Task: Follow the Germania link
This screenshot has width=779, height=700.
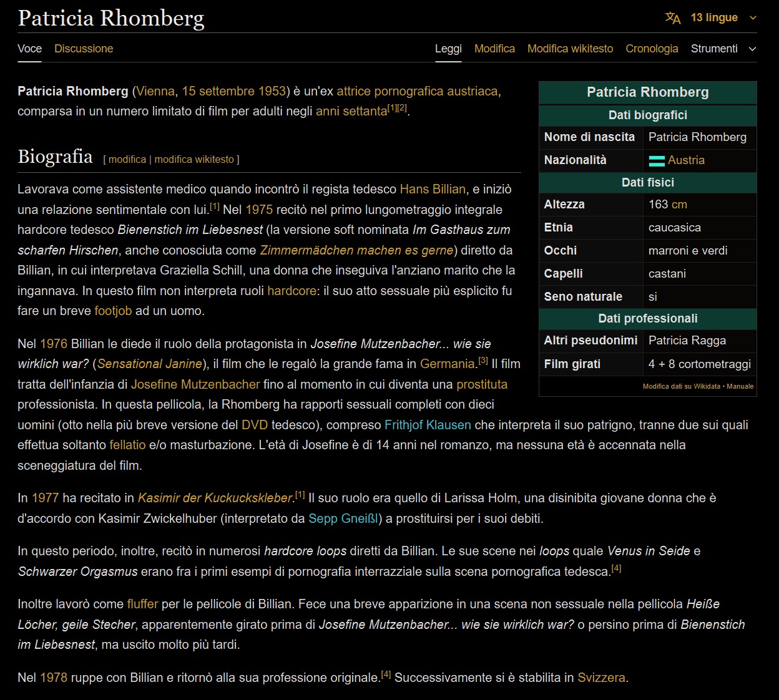Action: [x=448, y=364]
